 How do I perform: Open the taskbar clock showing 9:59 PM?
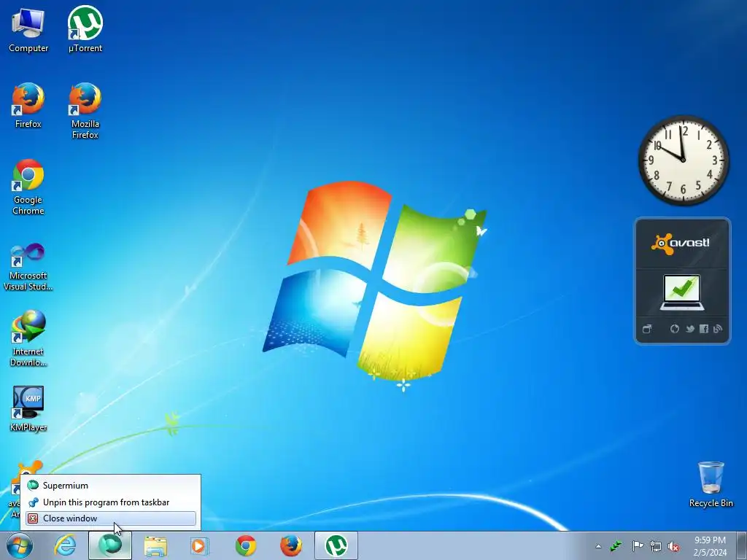[x=710, y=546]
